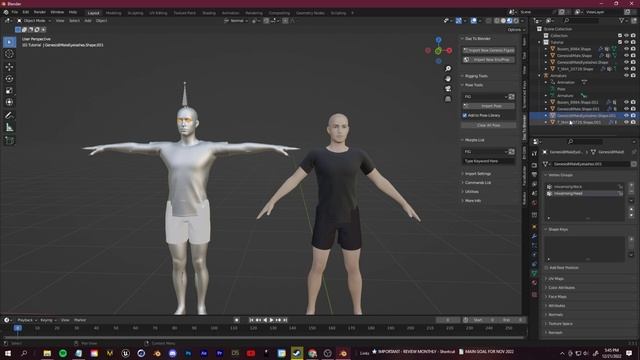
Task: Select the Move tool in the left toolbar
Action: click(9, 67)
